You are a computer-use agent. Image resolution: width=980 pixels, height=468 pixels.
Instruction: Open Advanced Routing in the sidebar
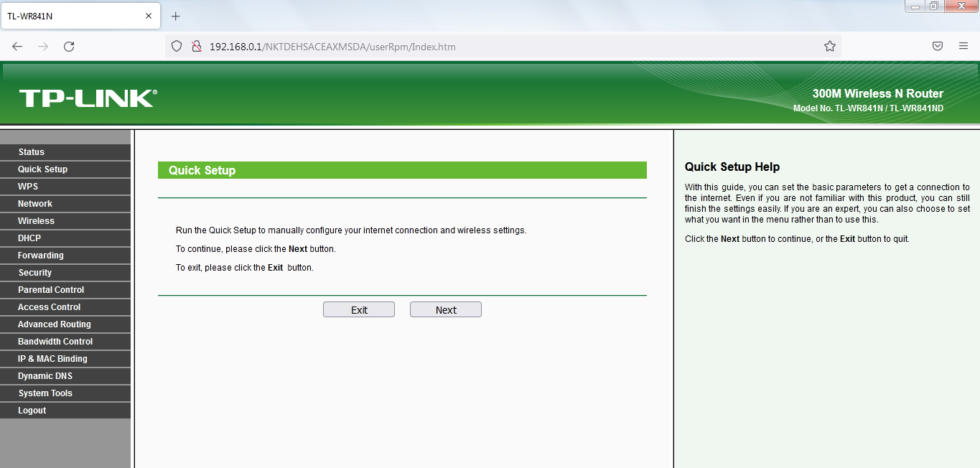pos(65,324)
